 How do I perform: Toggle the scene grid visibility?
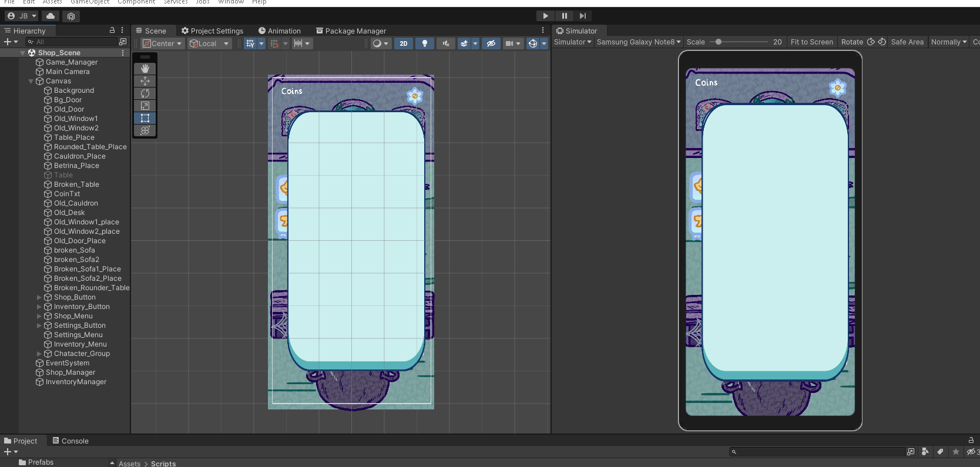(x=250, y=43)
